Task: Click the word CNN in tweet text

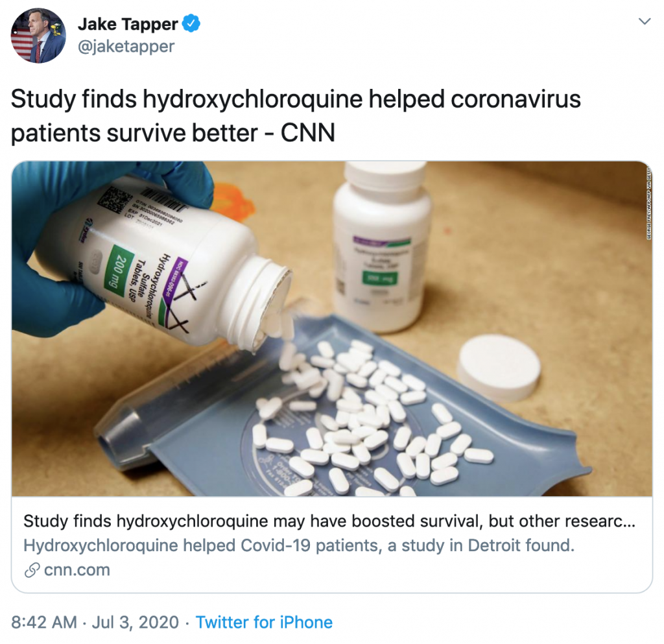Action: pyautogui.click(x=308, y=133)
